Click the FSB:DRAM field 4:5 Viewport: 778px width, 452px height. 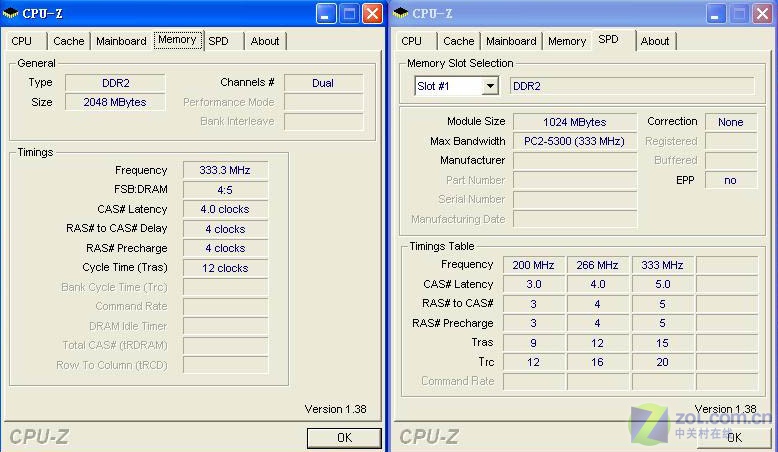(225, 190)
